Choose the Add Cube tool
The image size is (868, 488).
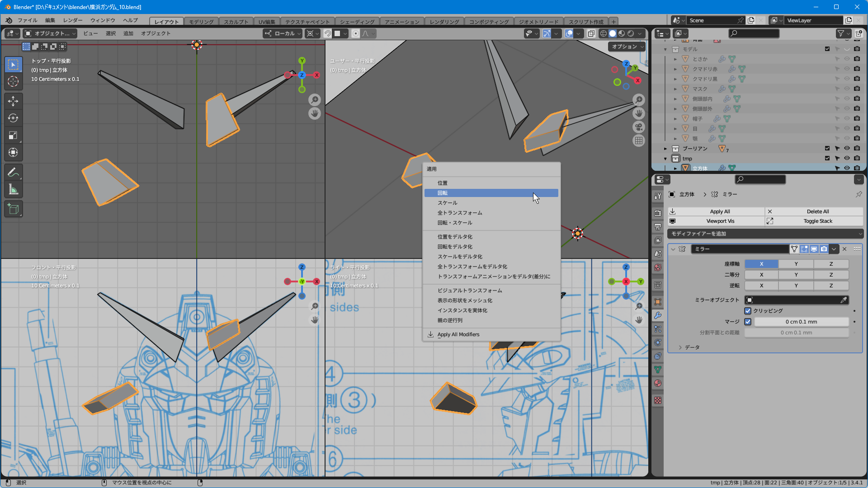coord(13,209)
